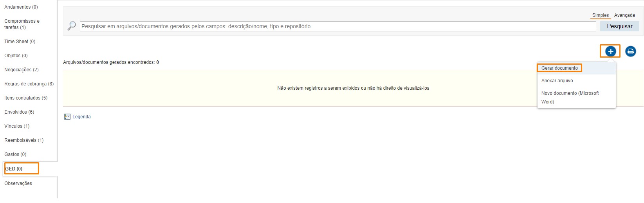The height and width of the screenshot is (203, 644).
Task: Switch to Avançada search mode
Action: 624,15
